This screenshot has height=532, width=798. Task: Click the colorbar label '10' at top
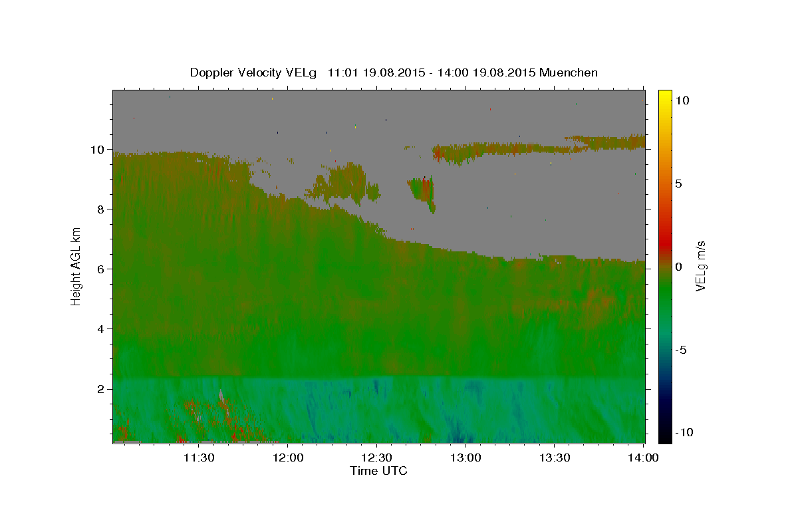(682, 100)
